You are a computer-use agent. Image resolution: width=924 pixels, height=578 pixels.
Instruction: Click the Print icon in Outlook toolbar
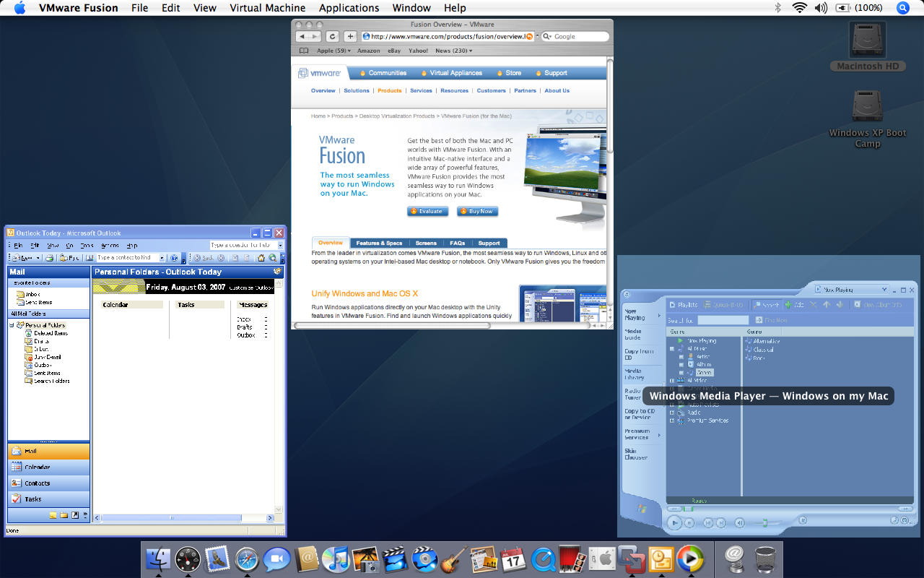pos(50,258)
